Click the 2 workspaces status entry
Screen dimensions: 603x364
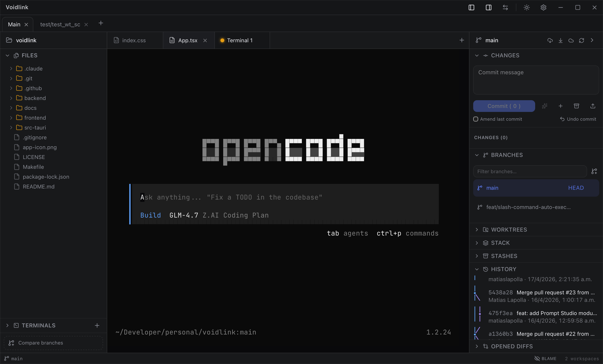tap(582, 358)
